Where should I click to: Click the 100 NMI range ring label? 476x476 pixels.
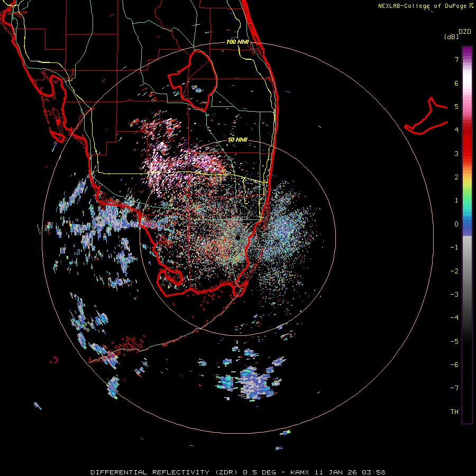(237, 42)
